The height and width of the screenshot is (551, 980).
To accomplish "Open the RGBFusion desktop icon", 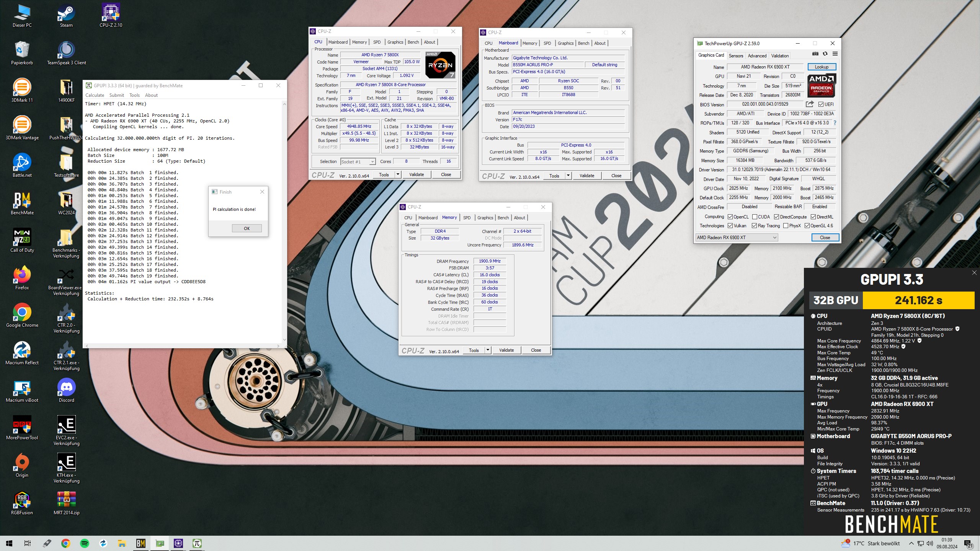I will (22, 504).
